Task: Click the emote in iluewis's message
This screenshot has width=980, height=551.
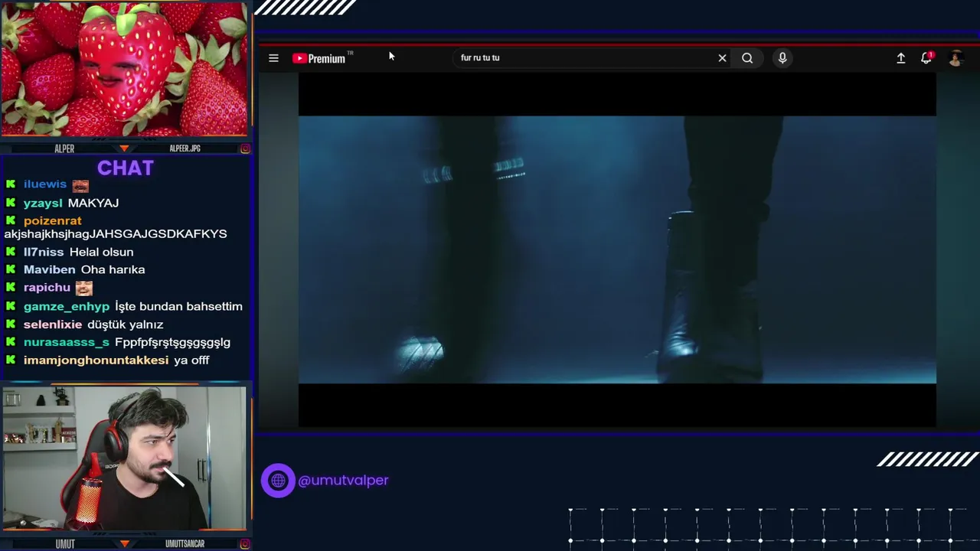Action: [80, 185]
